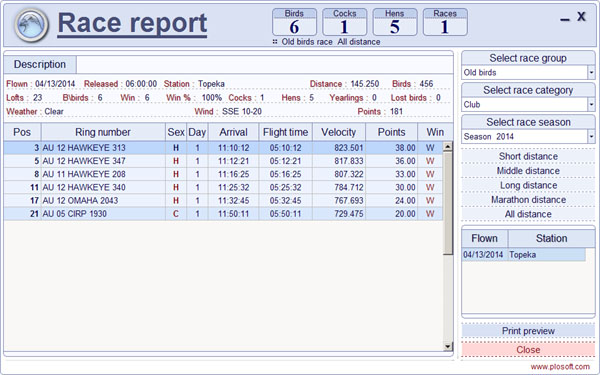Filter by Middle distance
The image size is (600, 375).
528,171
